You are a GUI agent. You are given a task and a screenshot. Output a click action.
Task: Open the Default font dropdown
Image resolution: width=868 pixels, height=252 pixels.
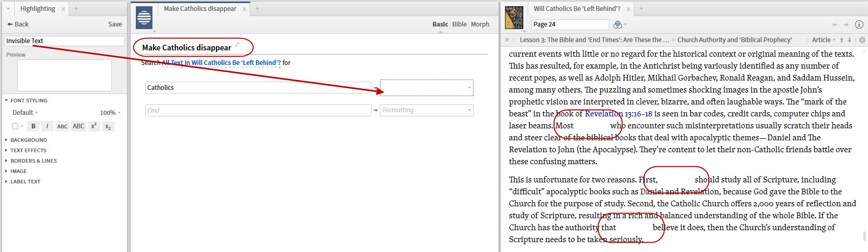click(25, 113)
